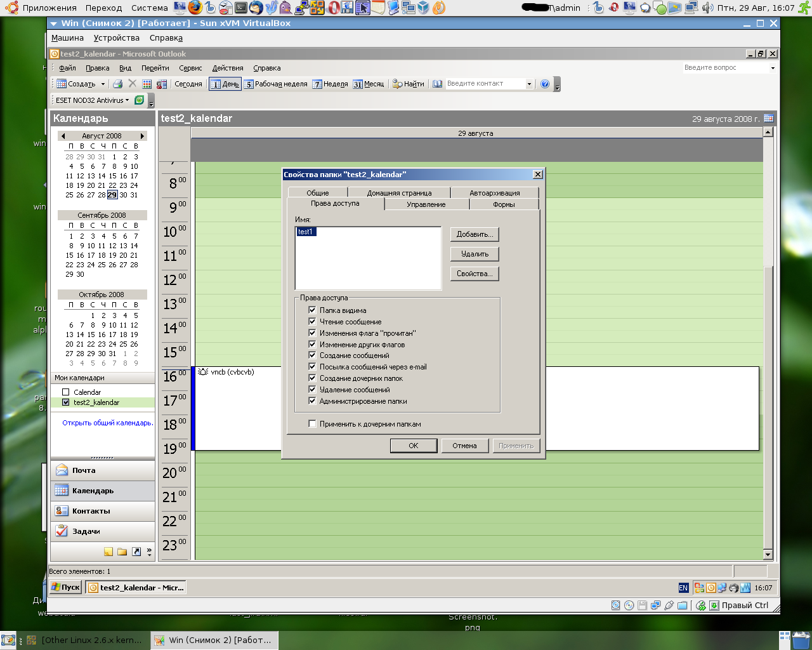This screenshot has width=812, height=650.
Task: Open main toolbar options chevron
Action: pos(557,84)
